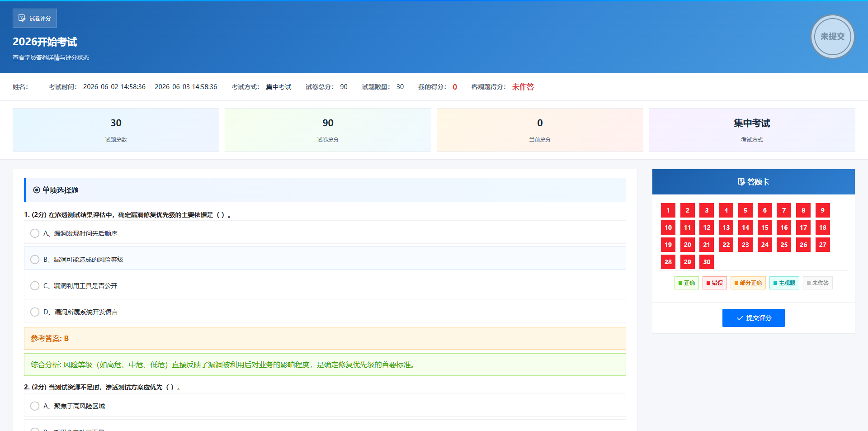Image resolution: width=868 pixels, height=431 pixels.
Task: Click the 当前总分 0 summary card
Action: pyautogui.click(x=540, y=130)
